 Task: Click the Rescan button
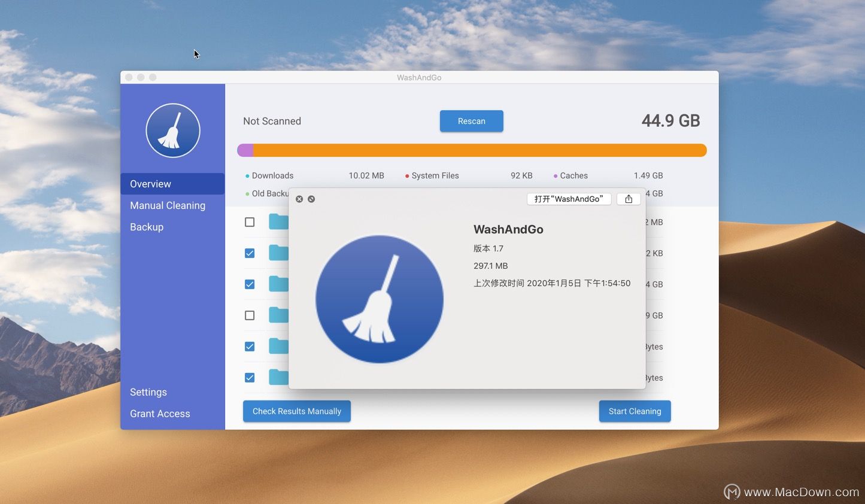472,121
